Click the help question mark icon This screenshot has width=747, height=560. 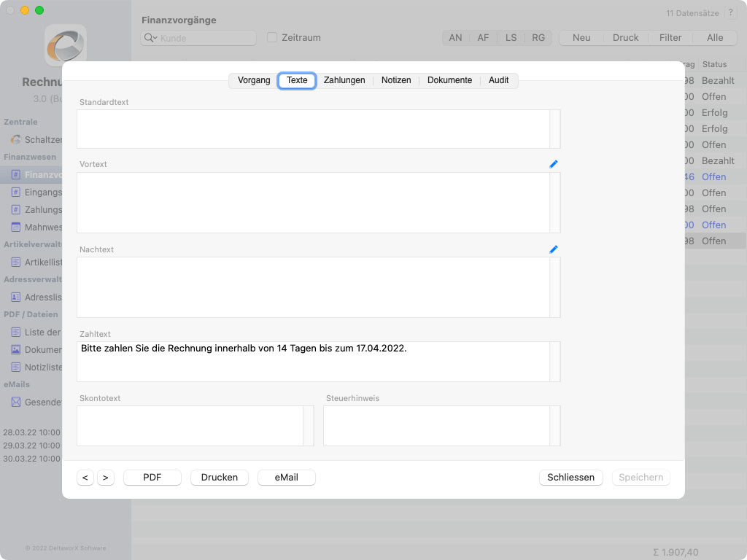coord(731,13)
